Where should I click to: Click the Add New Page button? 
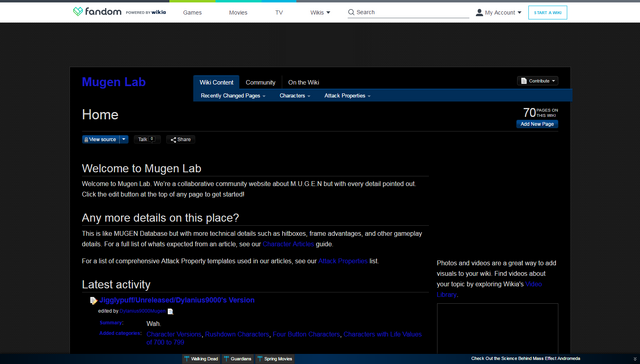537,124
